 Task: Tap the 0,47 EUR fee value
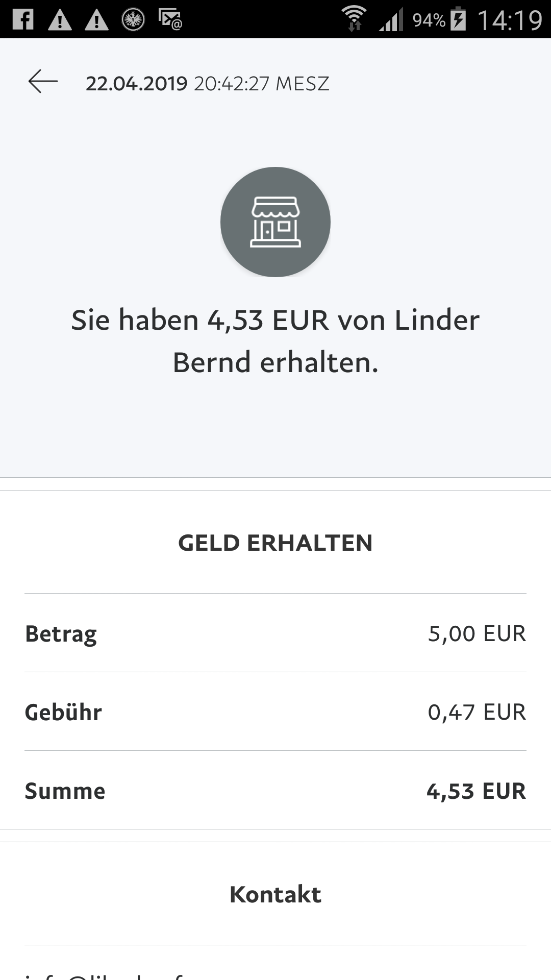click(477, 712)
